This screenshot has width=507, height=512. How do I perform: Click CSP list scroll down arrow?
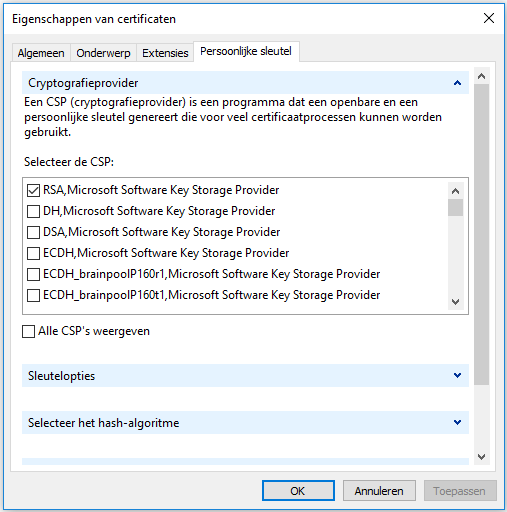click(x=455, y=302)
